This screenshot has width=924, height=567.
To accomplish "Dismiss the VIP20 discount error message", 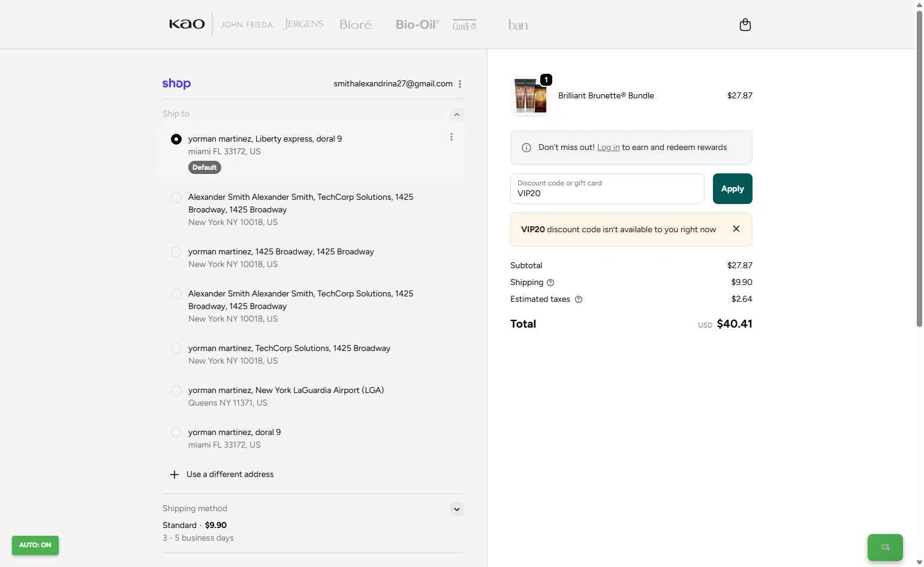I will (736, 229).
